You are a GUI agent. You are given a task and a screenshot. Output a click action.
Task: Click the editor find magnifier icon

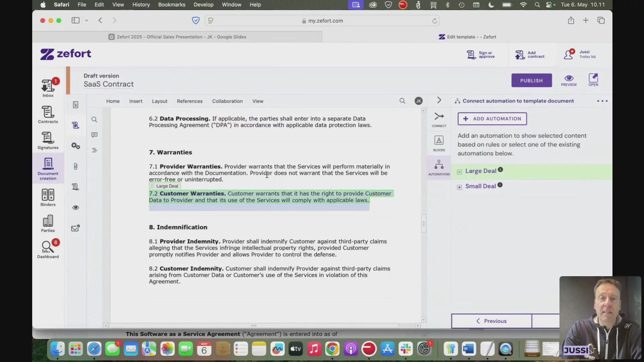[94, 120]
